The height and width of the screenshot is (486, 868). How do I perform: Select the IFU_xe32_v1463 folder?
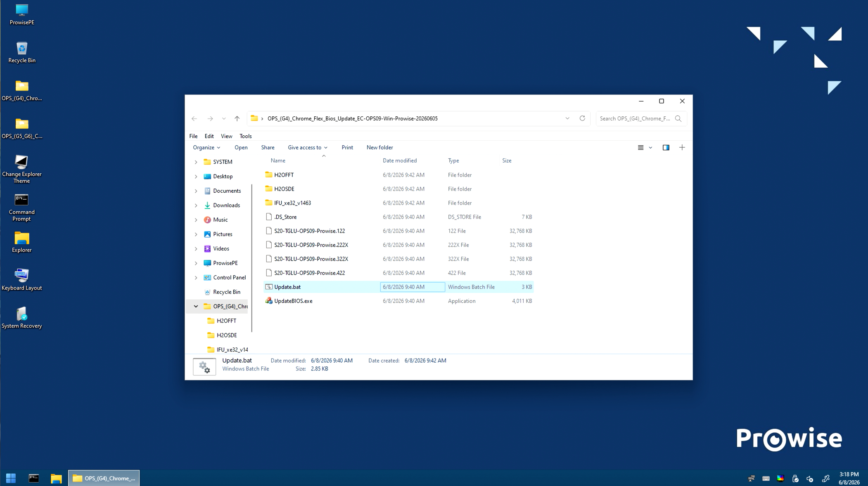pyautogui.click(x=398, y=203)
